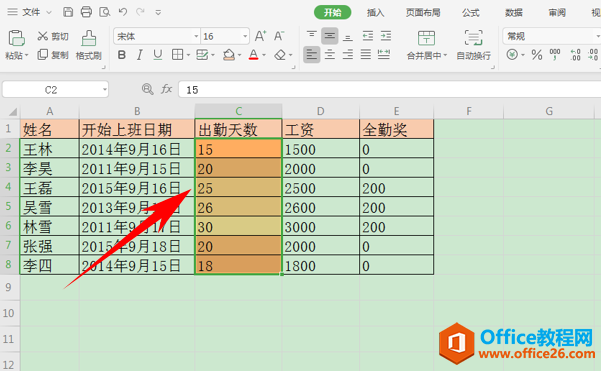Align text to bottom

click(x=347, y=37)
